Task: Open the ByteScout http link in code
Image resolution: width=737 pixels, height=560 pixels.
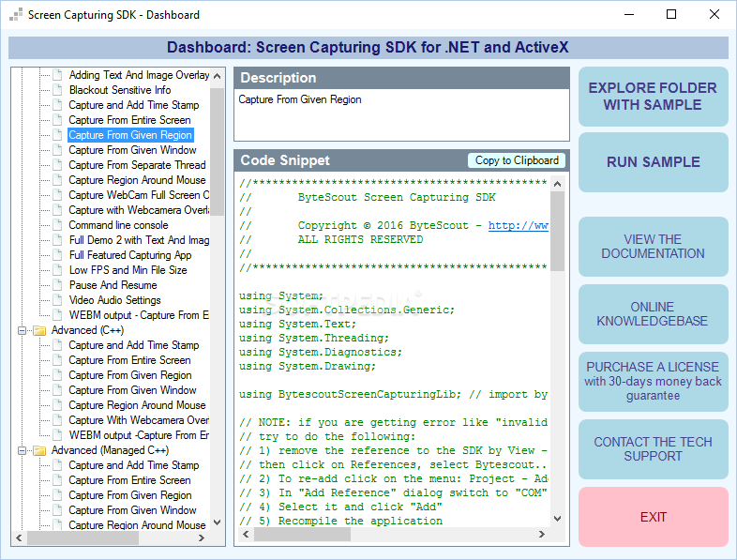Action: pyautogui.click(x=518, y=226)
